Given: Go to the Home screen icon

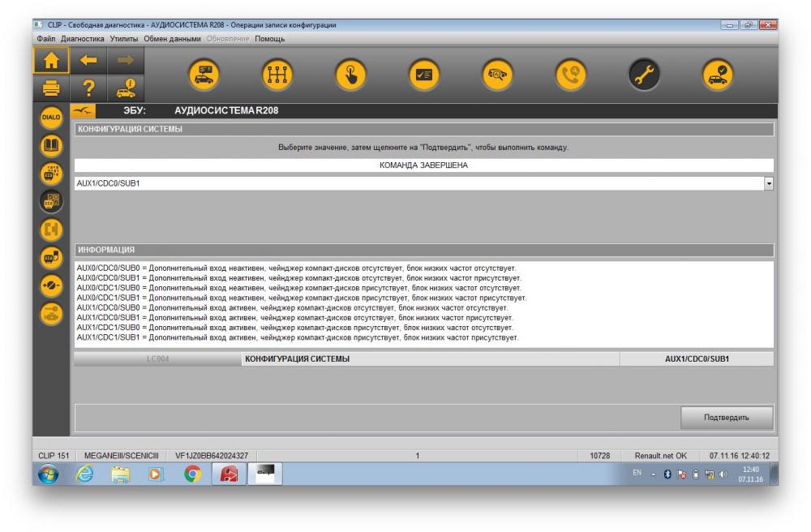Looking at the screenshot, I should click(51, 61).
